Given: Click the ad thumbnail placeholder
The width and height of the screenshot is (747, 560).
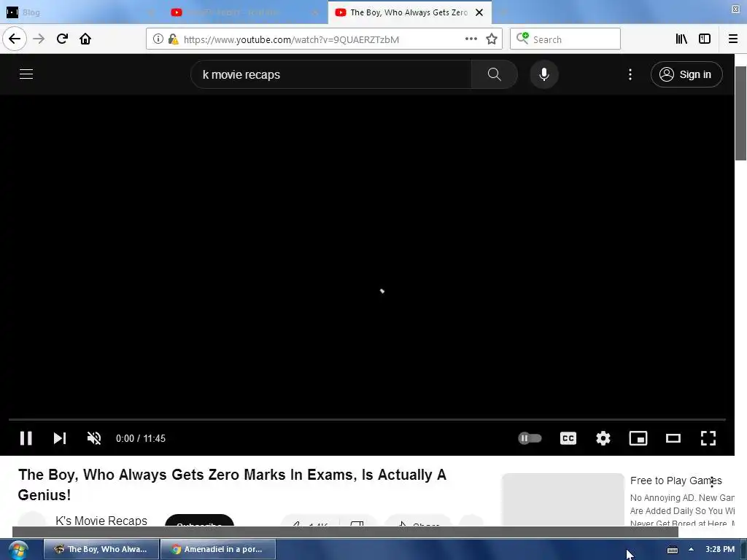Looking at the screenshot, I should pos(563,499).
